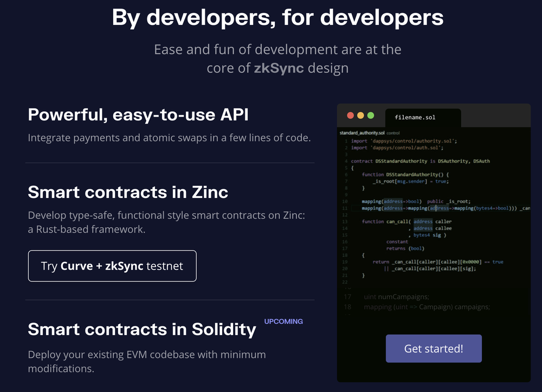Click the red window dot
The width and height of the screenshot is (542, 392).
(x=350, y=115)
